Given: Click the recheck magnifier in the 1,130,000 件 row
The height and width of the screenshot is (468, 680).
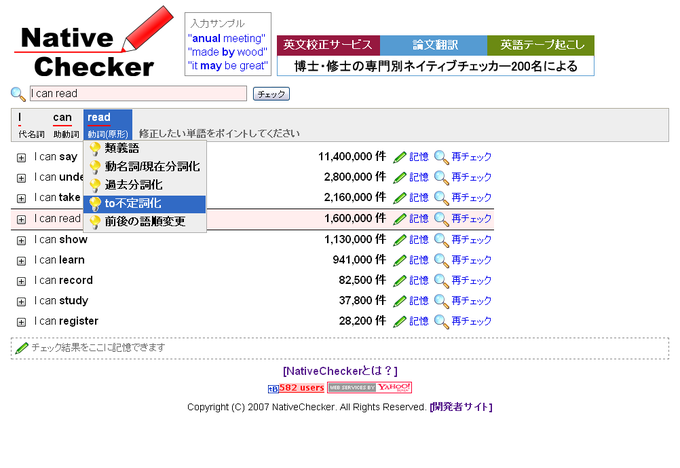Looking at the screenshot, I should click(x=441, y=240).
